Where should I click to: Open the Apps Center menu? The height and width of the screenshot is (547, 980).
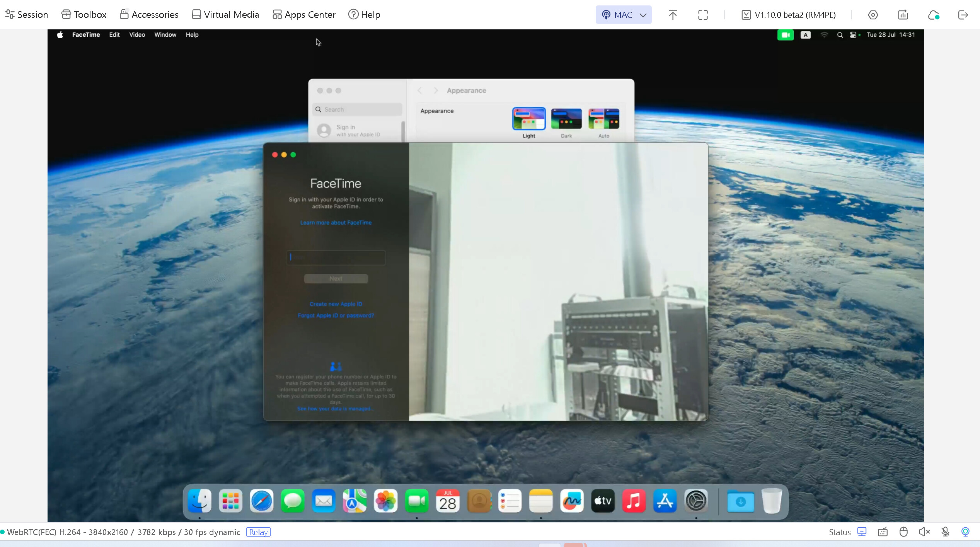click(304, 15)
